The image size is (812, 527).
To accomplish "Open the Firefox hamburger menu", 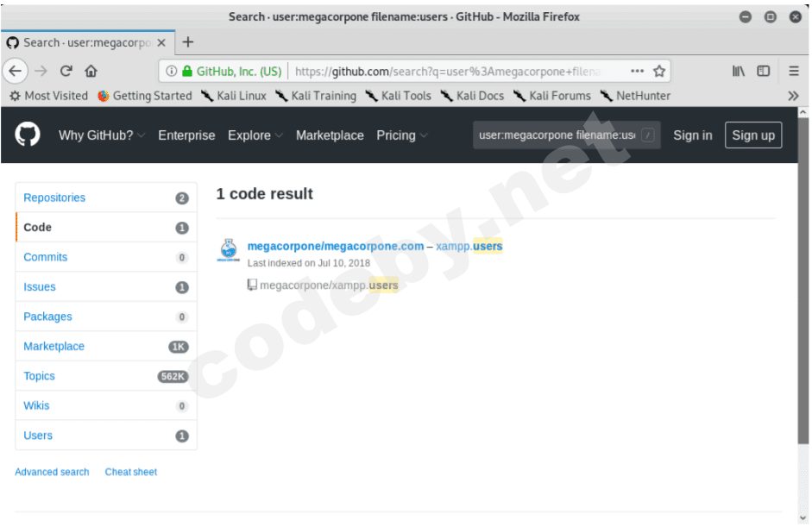I will click(793, 71).
